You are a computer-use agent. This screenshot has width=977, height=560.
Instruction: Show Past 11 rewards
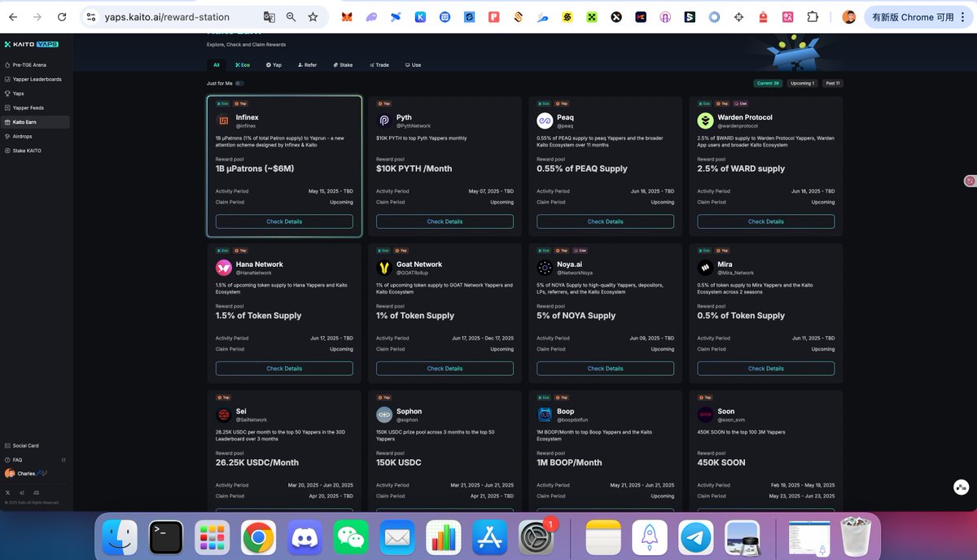(x=832, y=83)
